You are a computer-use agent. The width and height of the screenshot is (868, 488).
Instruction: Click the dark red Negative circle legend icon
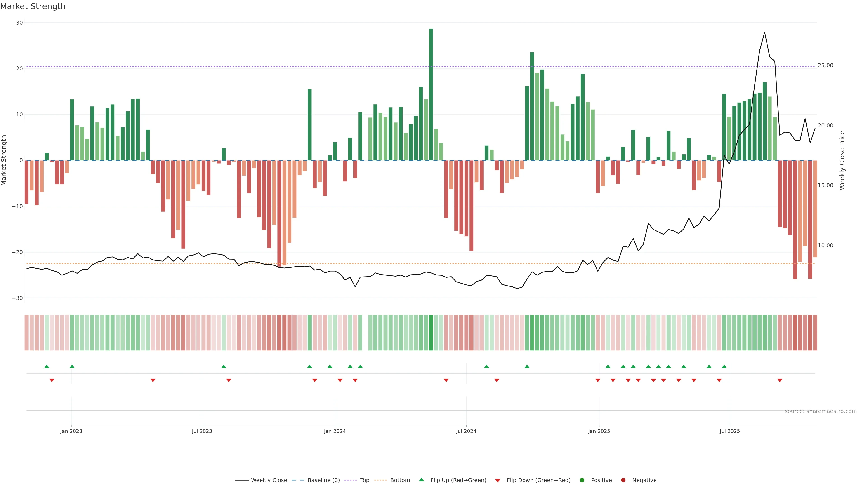[x=623, y=480]
